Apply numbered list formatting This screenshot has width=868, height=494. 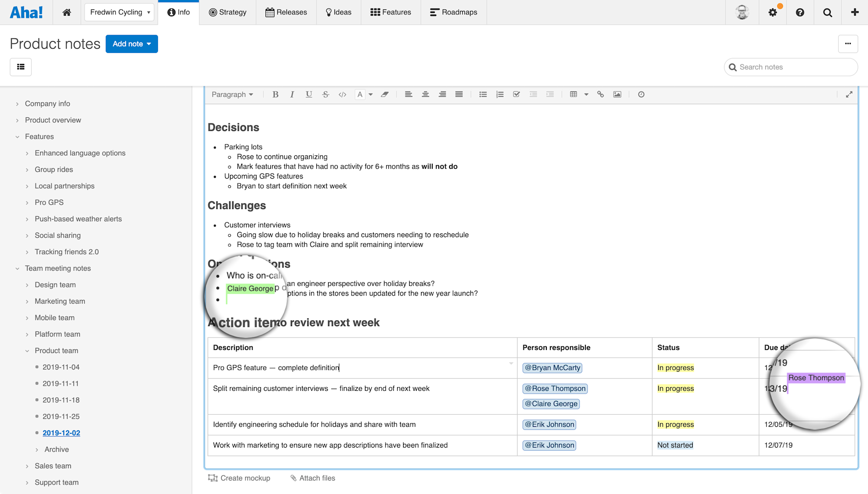pos(500,94)
